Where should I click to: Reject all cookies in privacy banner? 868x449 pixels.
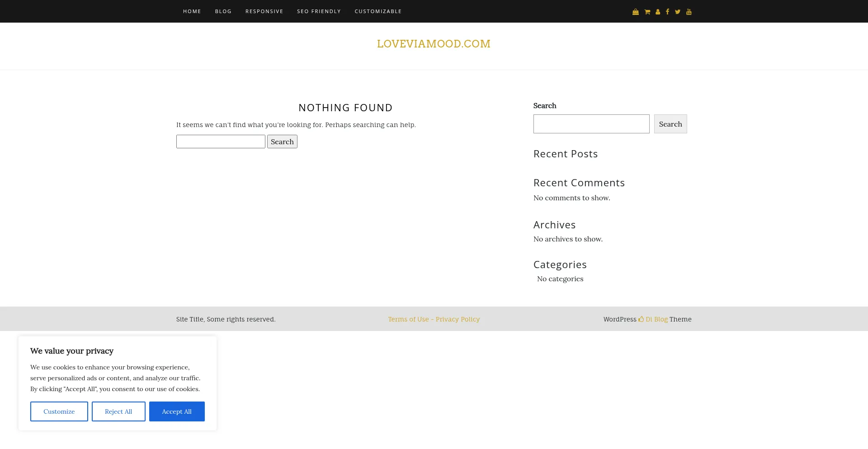pos(118,411)
